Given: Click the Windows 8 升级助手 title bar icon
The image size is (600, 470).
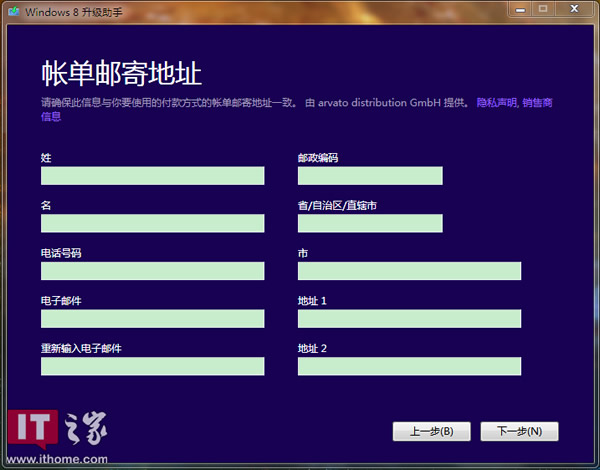Looking at the screenshot, I should point(14,11).
